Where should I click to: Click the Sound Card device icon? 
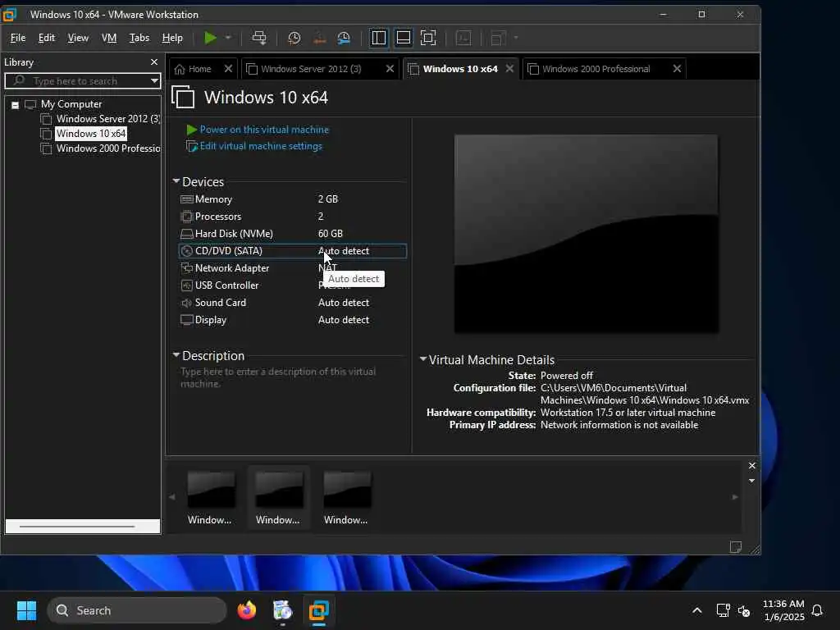point(186,303)
